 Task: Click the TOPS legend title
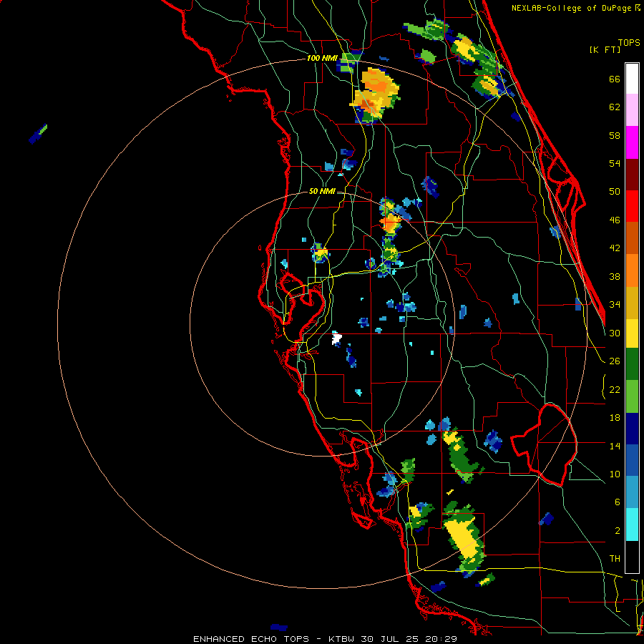(x=629, y=43)
